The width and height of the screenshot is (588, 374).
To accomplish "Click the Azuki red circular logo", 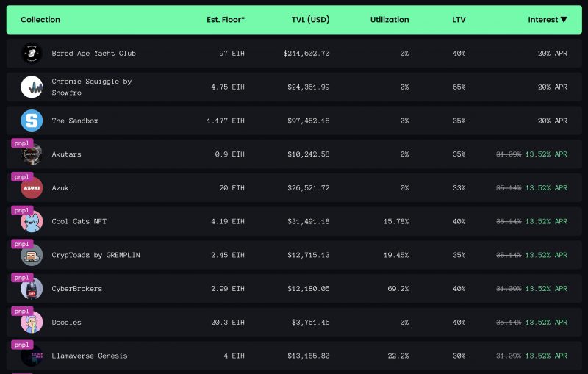I will [x=32, y=188].
